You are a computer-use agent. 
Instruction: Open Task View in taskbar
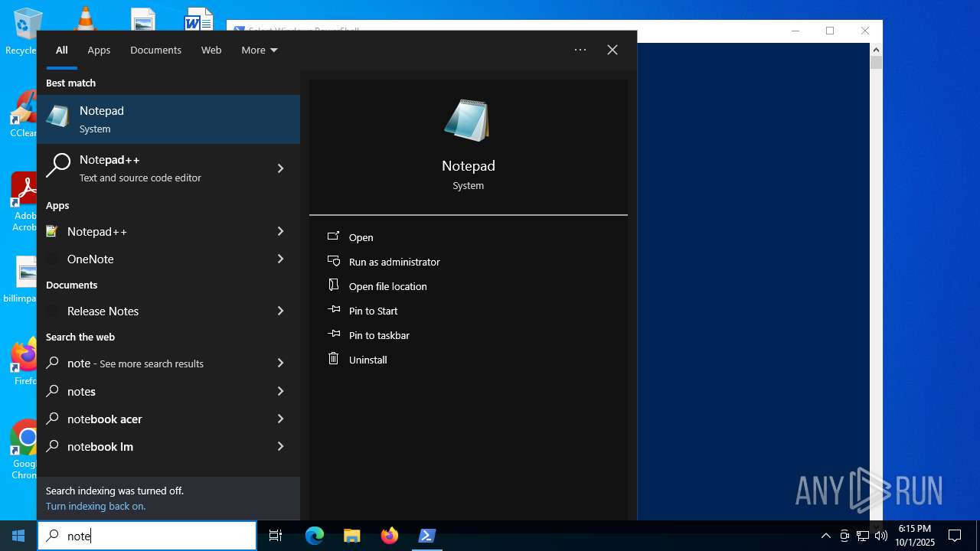[276, 536]
